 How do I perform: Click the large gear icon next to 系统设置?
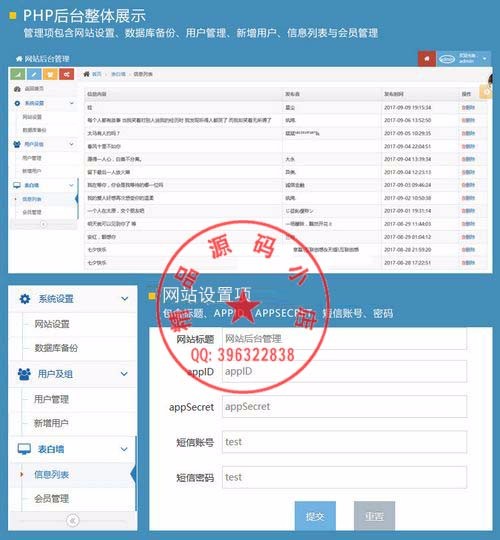(25, 299)
